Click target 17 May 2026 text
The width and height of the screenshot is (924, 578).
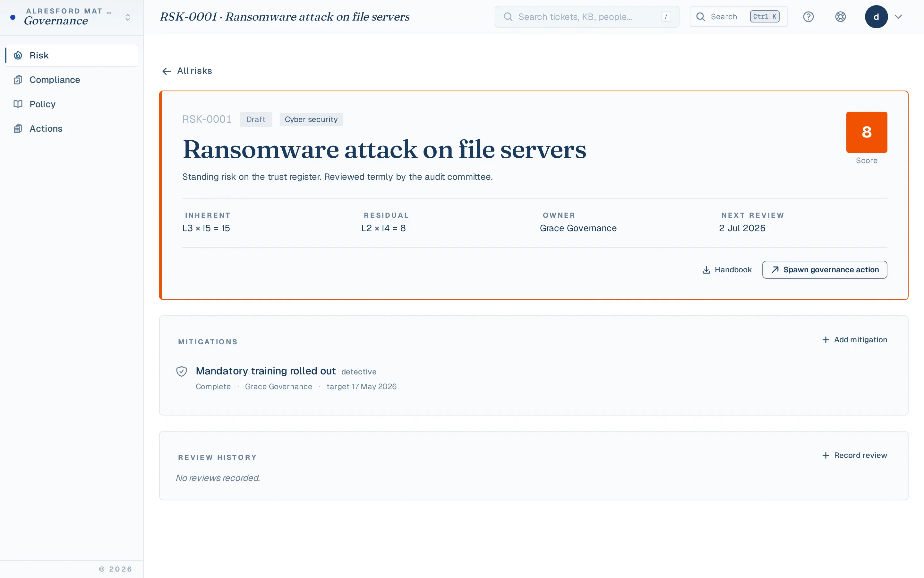pyautogui.click(x=362, y=387)
